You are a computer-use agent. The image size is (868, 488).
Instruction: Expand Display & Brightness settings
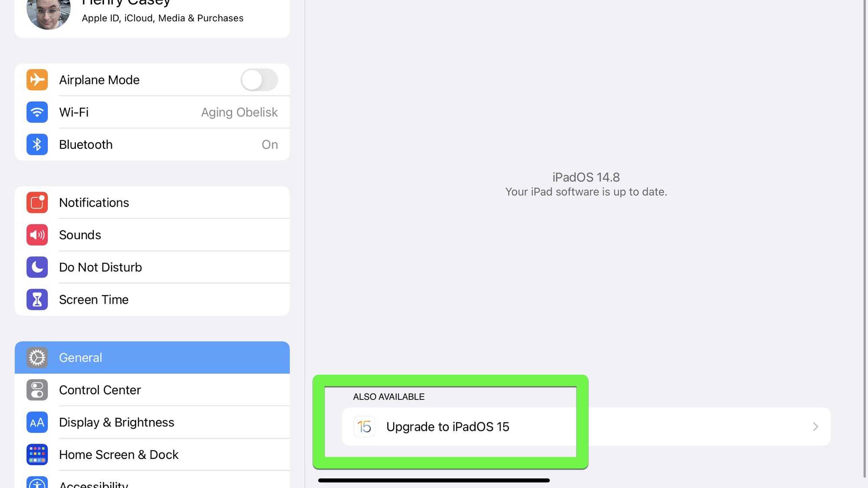(x=152, y=422)
